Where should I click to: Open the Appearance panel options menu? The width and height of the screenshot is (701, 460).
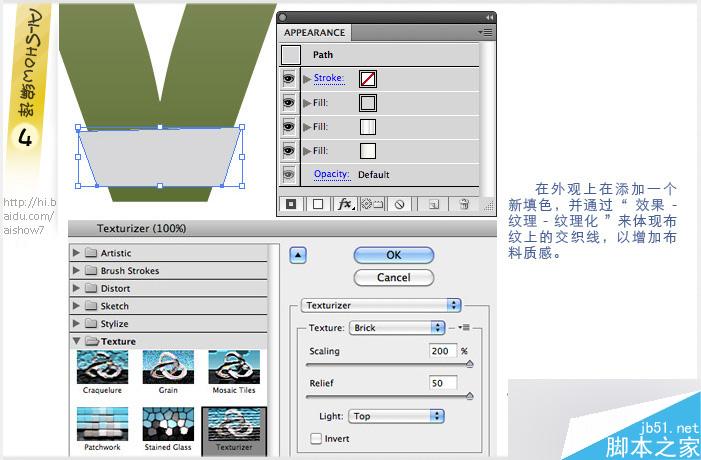(486, 32)
